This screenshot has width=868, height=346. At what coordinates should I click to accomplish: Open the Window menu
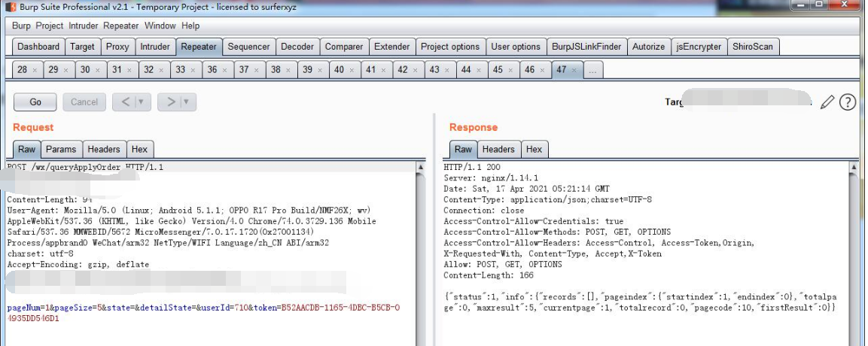[x=160, y=26]
